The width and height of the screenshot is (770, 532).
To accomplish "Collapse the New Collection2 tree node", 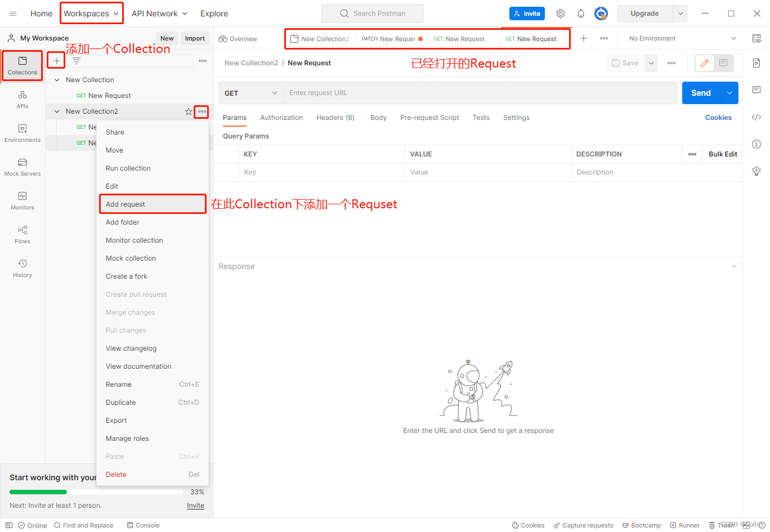I will tap(57, 111).
